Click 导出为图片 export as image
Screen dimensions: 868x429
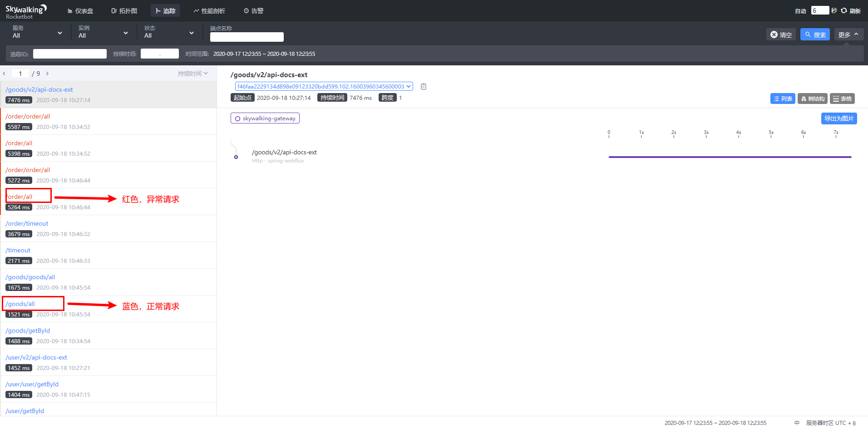click(x=839, y=118)
